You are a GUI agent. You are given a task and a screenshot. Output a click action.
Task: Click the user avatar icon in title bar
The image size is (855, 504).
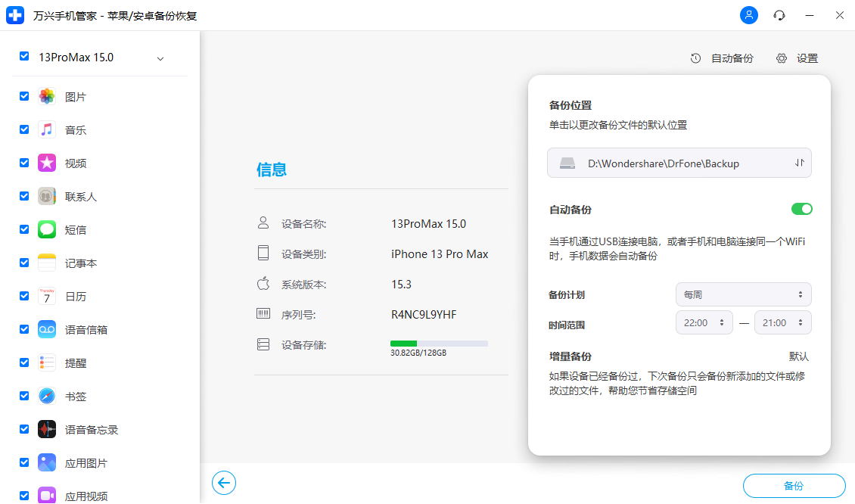point(749,15)
